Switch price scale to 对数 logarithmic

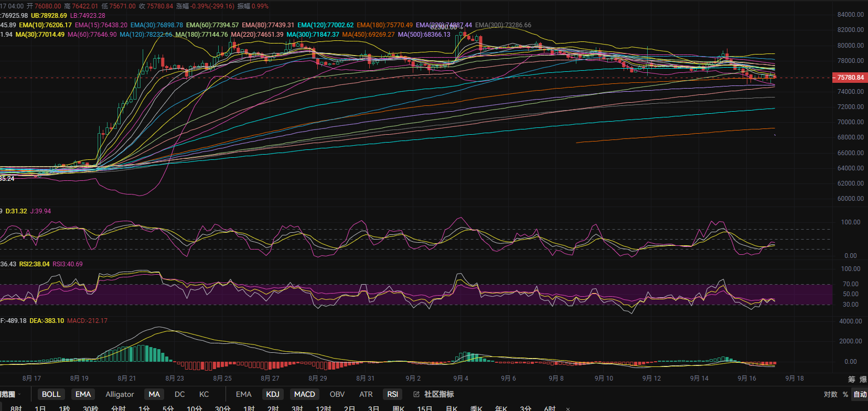pyautogui.click(x=831, y=394)
